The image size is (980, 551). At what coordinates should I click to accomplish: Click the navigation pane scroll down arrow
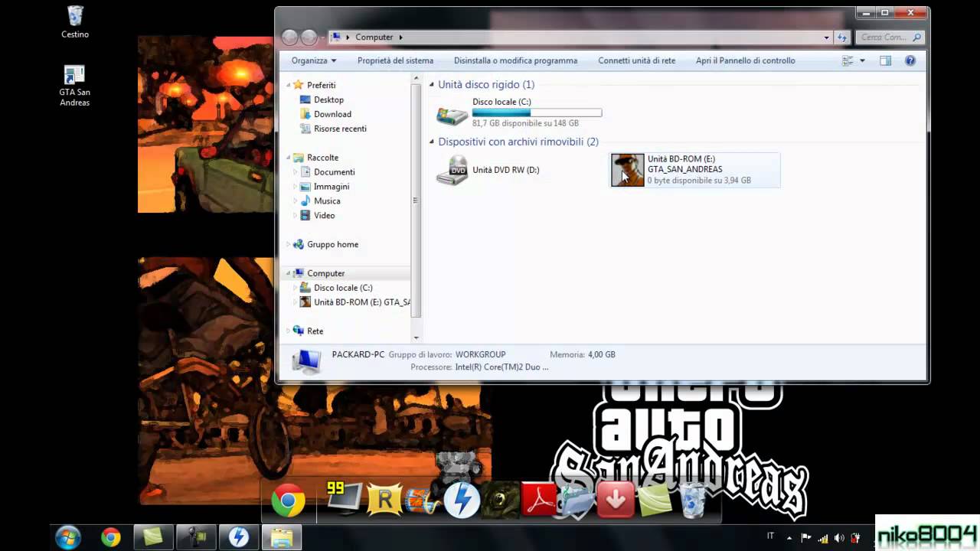pyautogui.click(x=416, y=337)
